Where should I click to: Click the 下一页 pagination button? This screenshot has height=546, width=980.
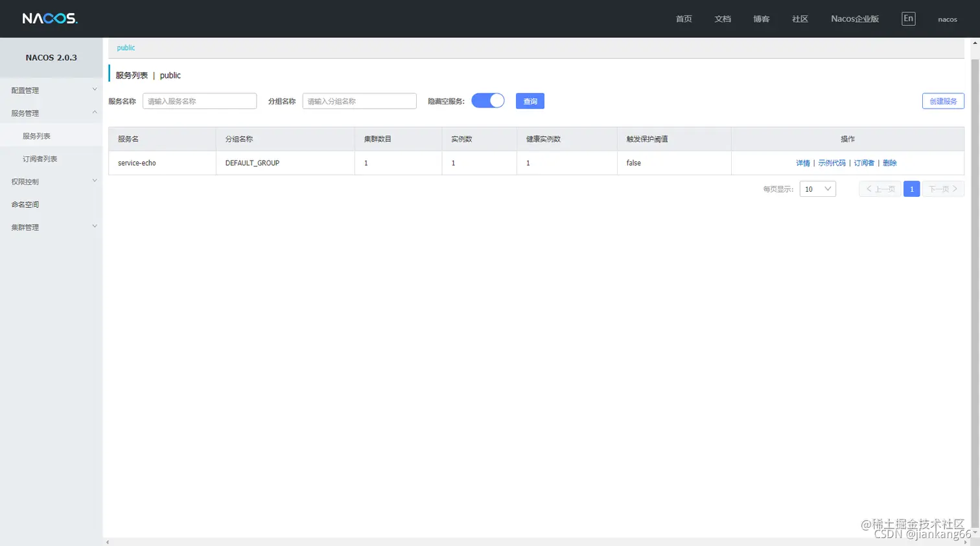point(943,189)
